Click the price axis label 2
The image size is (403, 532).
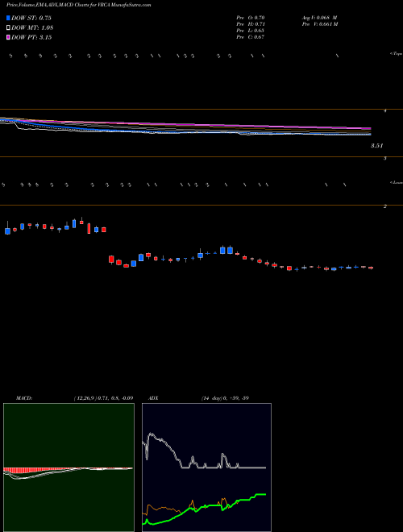[x=385, y=206]
